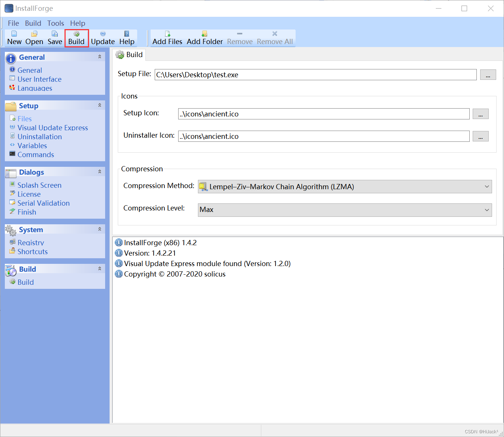Click the Add Files icon
Screen dimensions: 504x437
click(x=167, y=38)
